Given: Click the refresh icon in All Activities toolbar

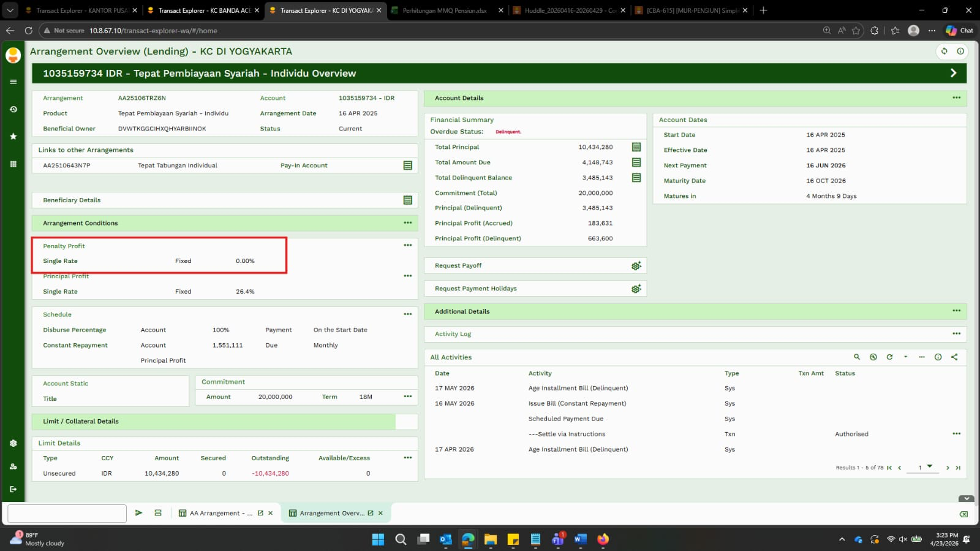Looking at the screenshot, I should (889, 357).
